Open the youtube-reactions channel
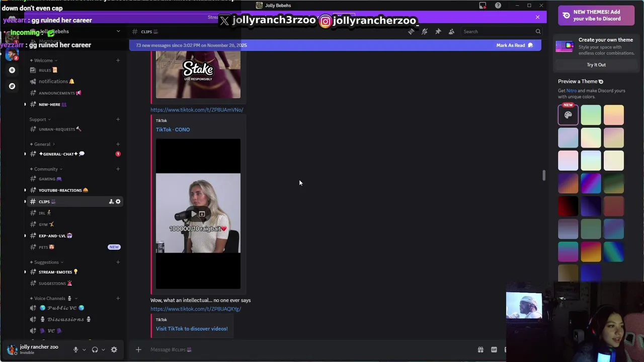 coord(75,190)
